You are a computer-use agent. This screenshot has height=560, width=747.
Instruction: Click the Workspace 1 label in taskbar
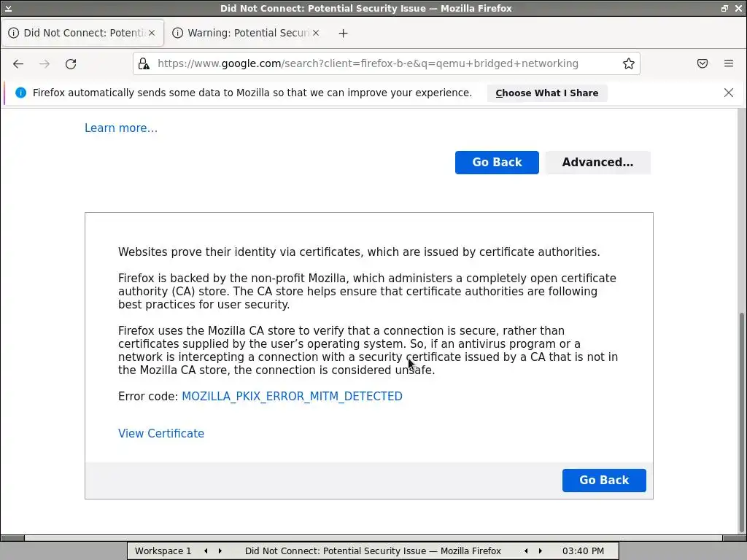tap(163, 551)
